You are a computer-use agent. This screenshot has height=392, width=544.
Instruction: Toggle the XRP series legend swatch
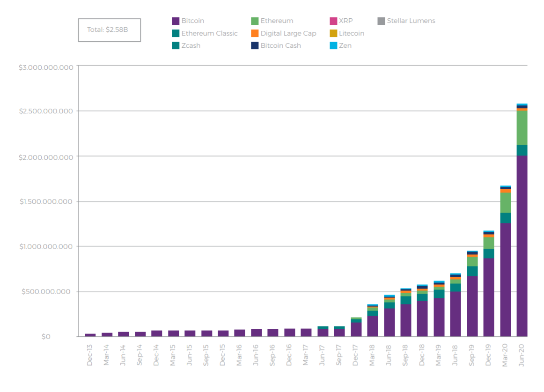tap(333, 21)
